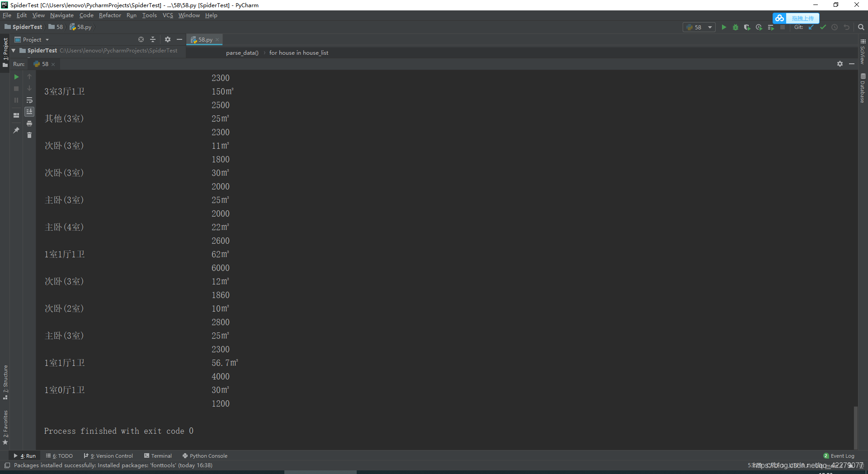
Task: Click the up stack trace arrow
Action: 29,77
